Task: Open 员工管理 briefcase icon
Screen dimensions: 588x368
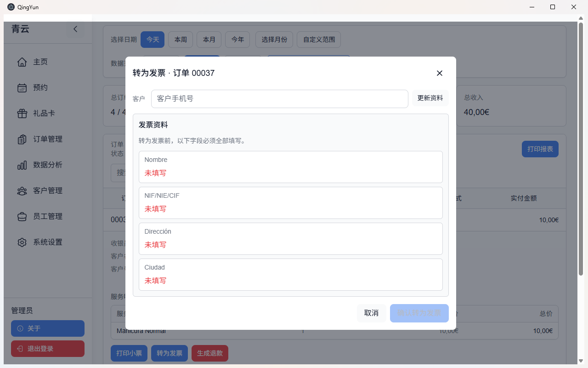Action: (x=22, y=217)
